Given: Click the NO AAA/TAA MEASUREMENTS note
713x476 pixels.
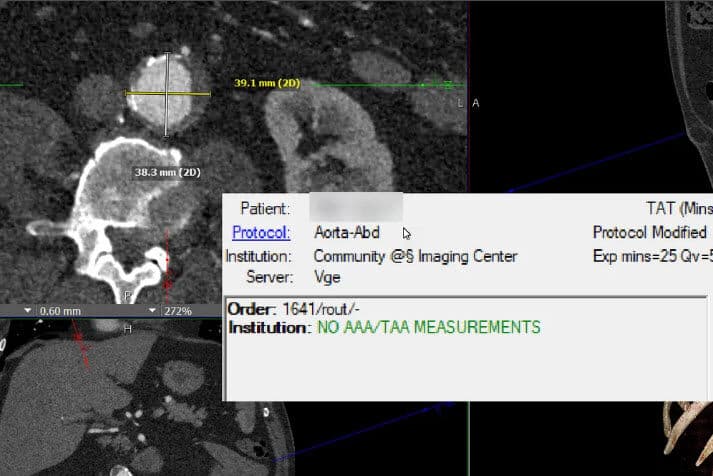Looking at the screenshot, I should coord(429,327).
